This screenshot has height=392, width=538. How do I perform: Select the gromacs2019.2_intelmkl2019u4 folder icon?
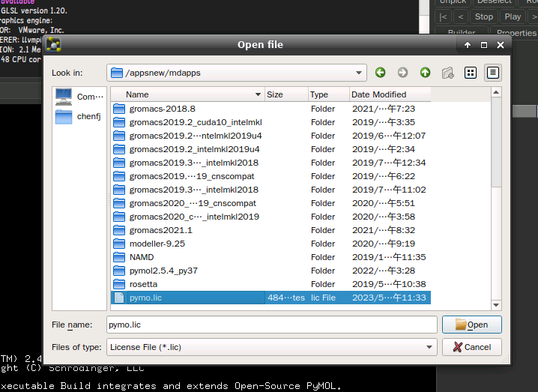(119, 149)
